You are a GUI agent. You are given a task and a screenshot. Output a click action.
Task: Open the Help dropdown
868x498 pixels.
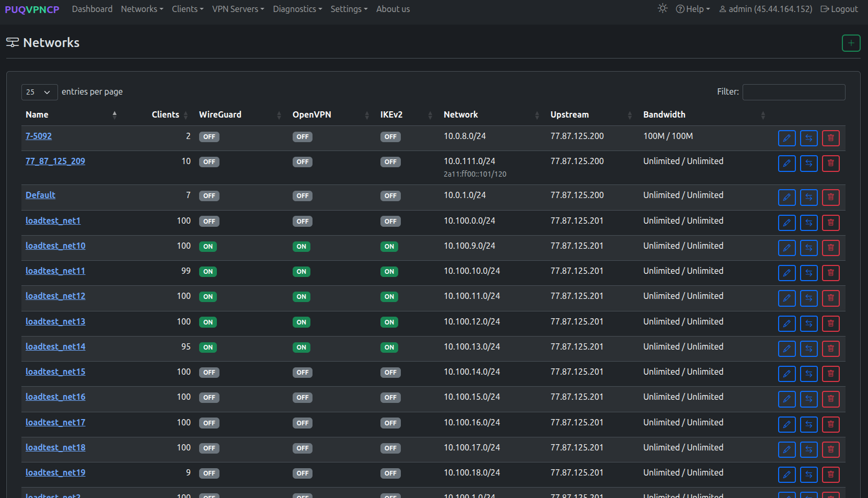click(x=693, y=9)
